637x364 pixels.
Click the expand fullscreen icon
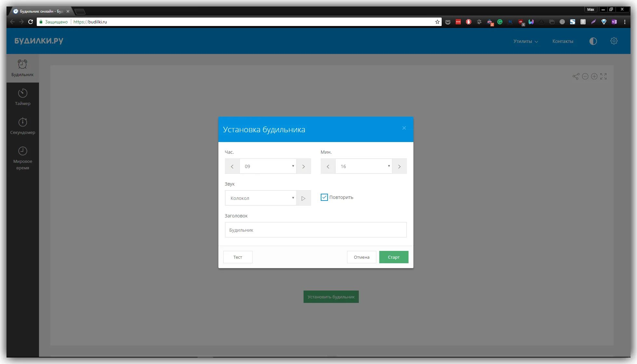point(604,77)
